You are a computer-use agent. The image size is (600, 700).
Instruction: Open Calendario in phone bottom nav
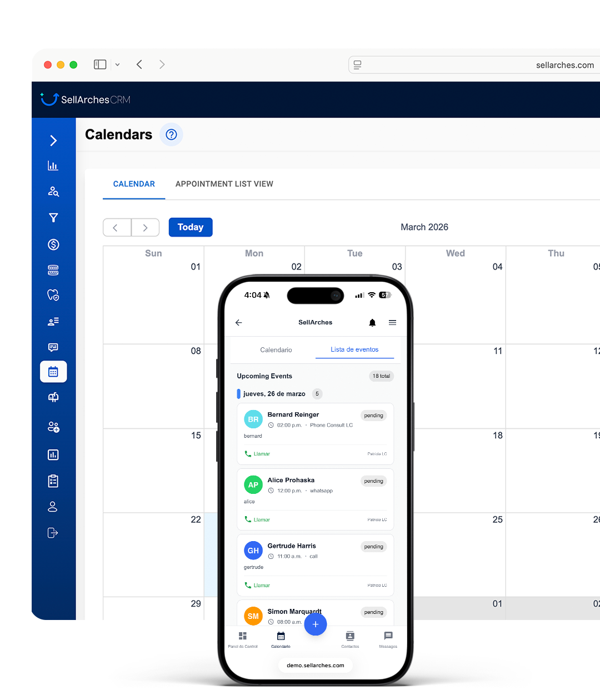[281, 639]
